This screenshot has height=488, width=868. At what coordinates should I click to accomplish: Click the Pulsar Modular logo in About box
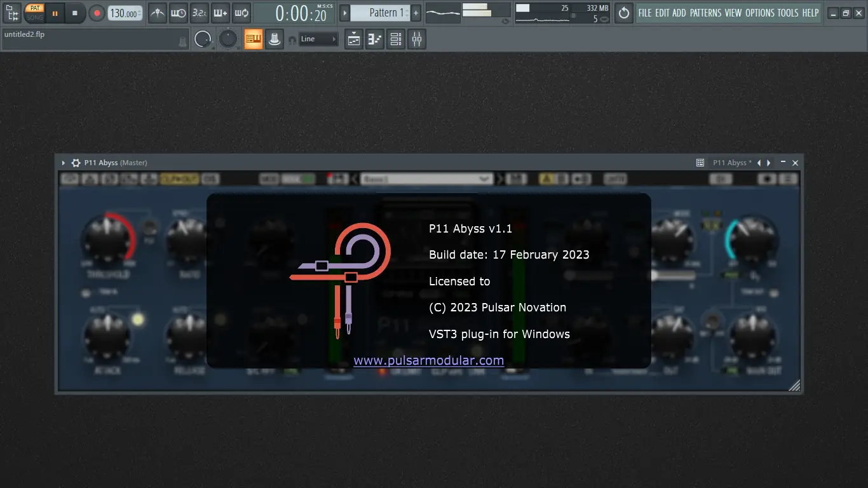340,280
